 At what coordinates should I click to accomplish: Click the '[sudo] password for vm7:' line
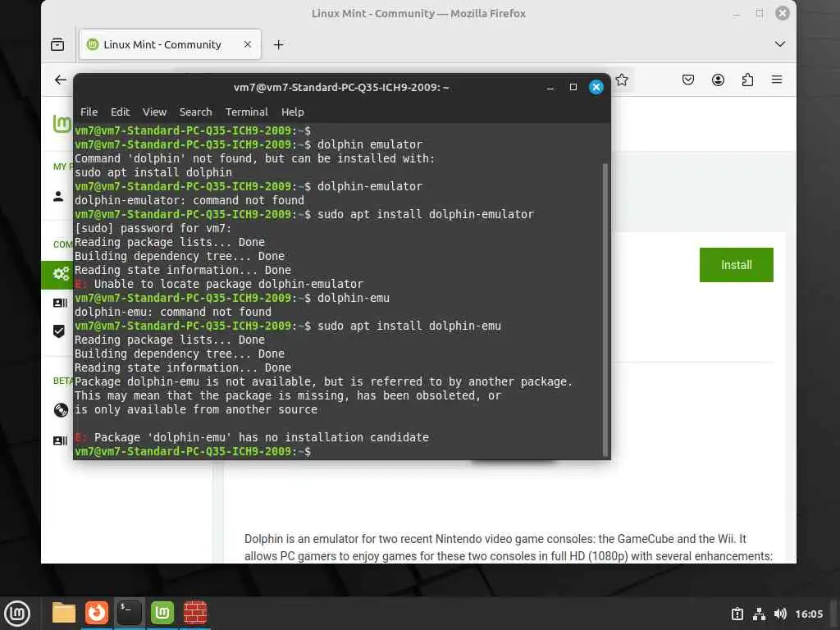tap(153, 228)
